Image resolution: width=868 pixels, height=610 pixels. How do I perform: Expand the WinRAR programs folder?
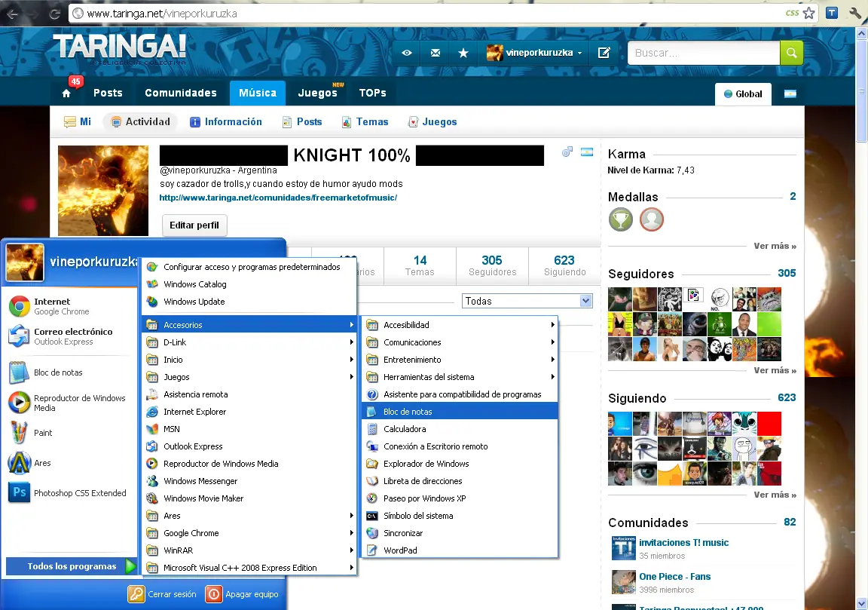[x=249, y=550]
